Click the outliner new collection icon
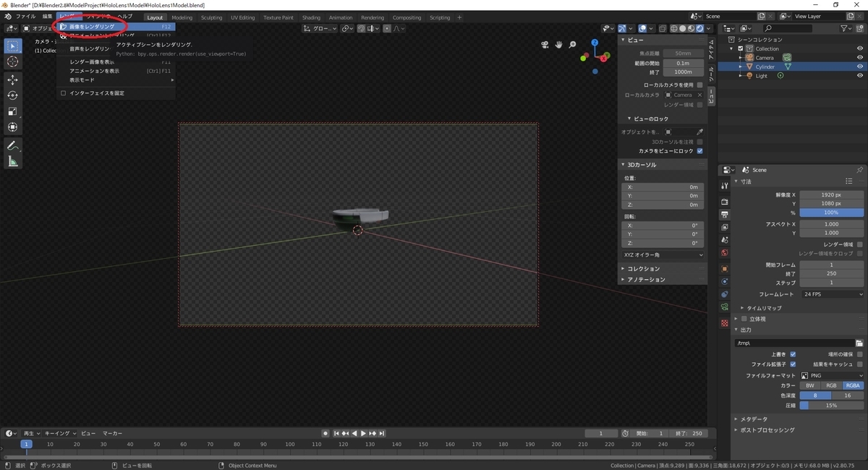Screen dimensions: 868x470 [860, 28]
